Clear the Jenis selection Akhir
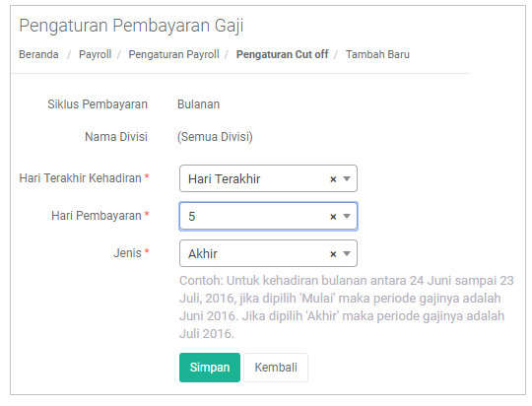Viewport: 532px width, 406px height. (333, 254)
